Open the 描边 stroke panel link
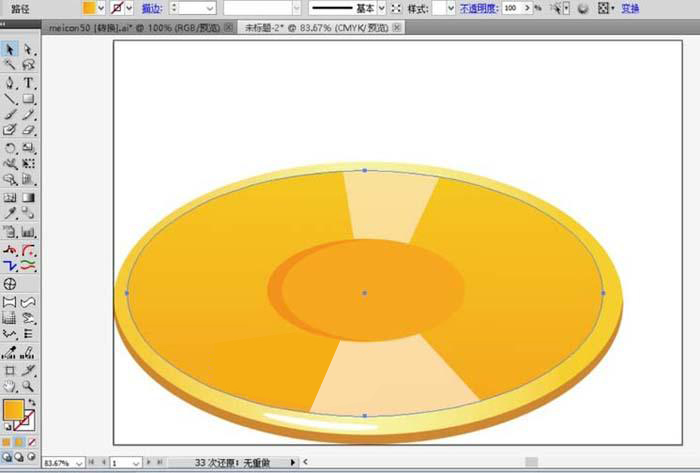The height and width of the screenshot is (473, 700). (152, 8)
